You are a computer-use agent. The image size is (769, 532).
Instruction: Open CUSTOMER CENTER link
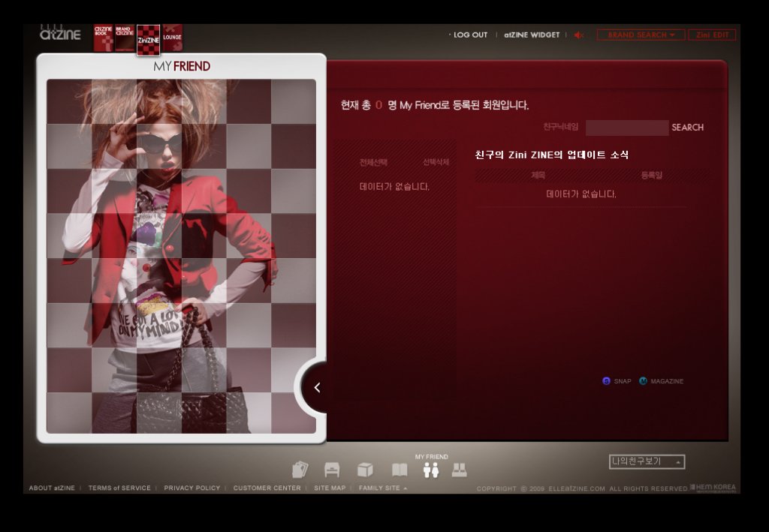tap(267, 488)
